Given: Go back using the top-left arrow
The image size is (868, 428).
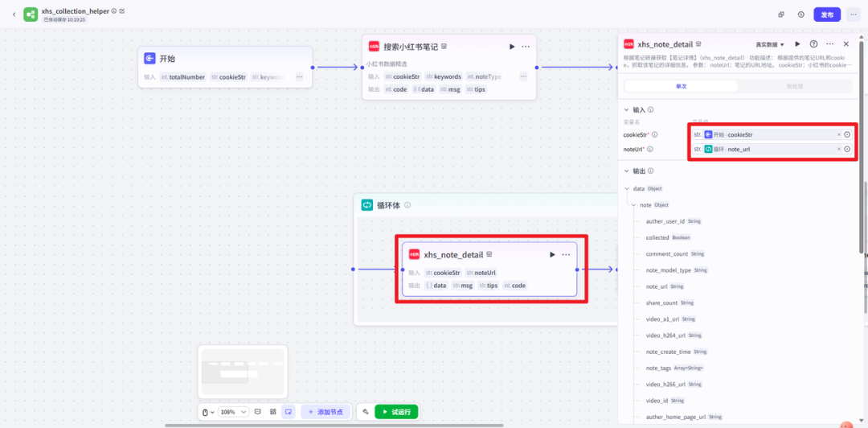Looking at the screenshot, I should [x=14, y=14].
